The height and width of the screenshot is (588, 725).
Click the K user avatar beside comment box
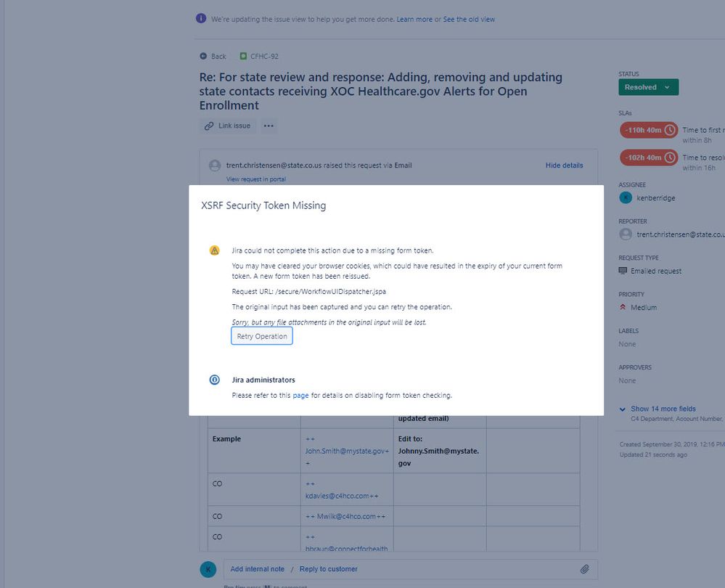(x=208, y=569)
